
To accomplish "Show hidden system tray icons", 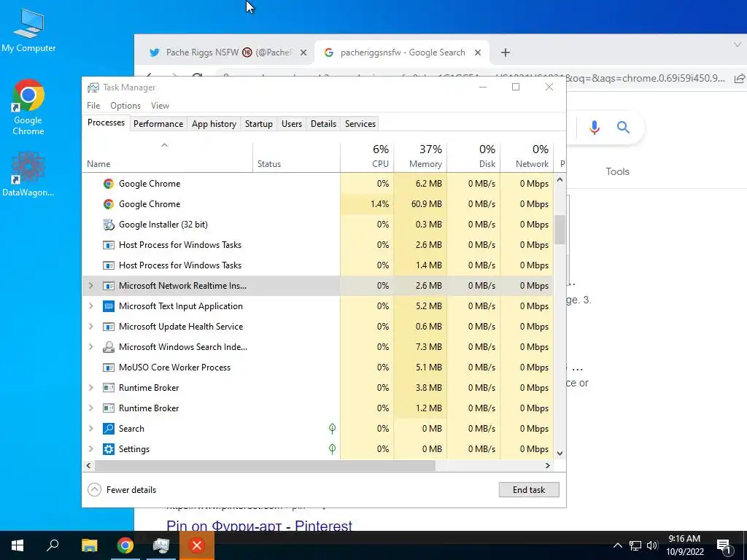I will [x=617, y=545].
